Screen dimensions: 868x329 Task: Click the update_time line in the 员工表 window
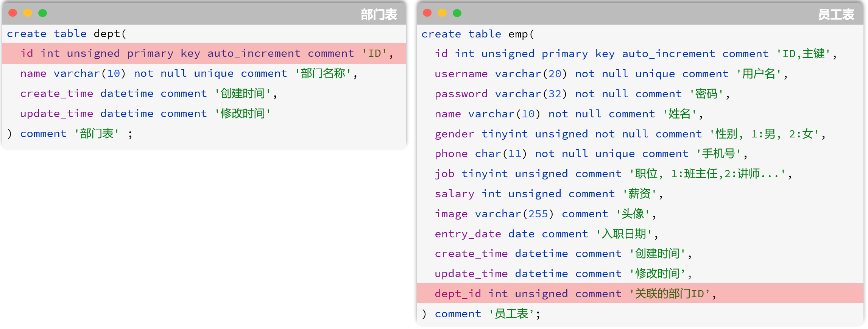click(x=563, y=274)
